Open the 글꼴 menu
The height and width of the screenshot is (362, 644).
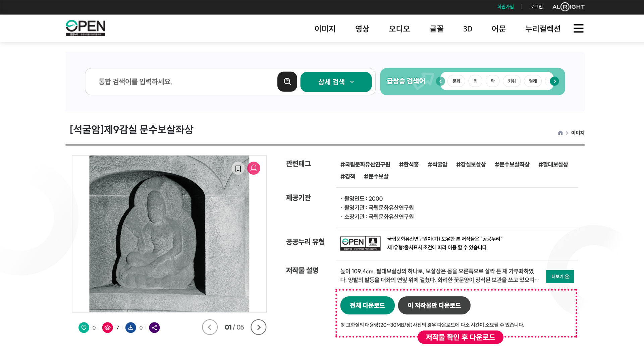437,29
